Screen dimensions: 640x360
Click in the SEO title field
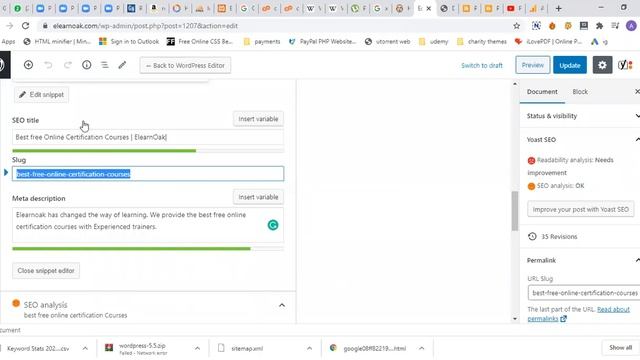pyautogui.click(x=148, y=137)
